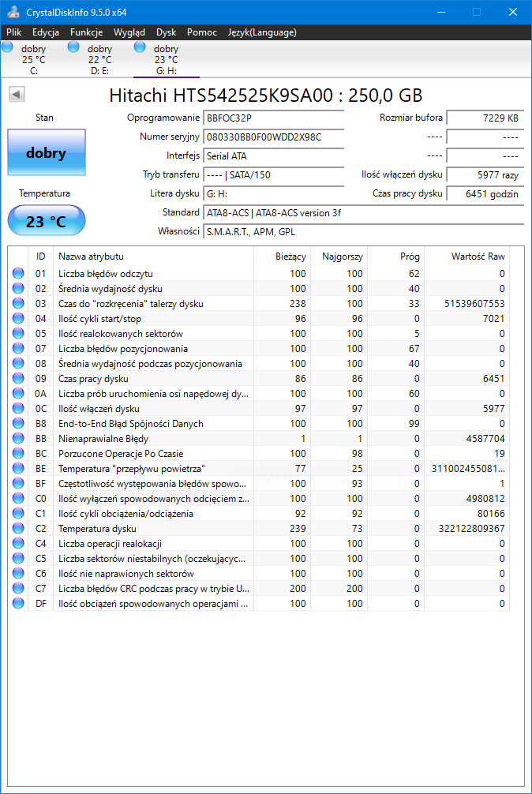Click the 23 °C temperature button
This screenshot has height=794, width=532.
47,221
